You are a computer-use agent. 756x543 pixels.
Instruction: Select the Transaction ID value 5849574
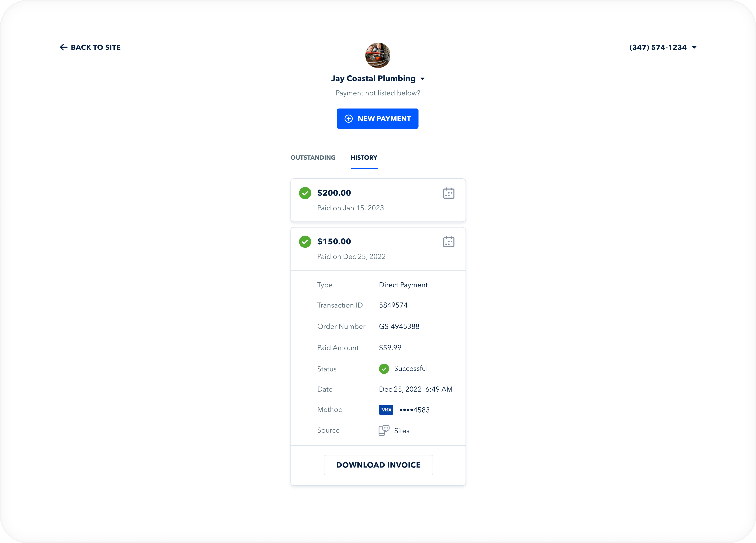[x=393, y=305]
